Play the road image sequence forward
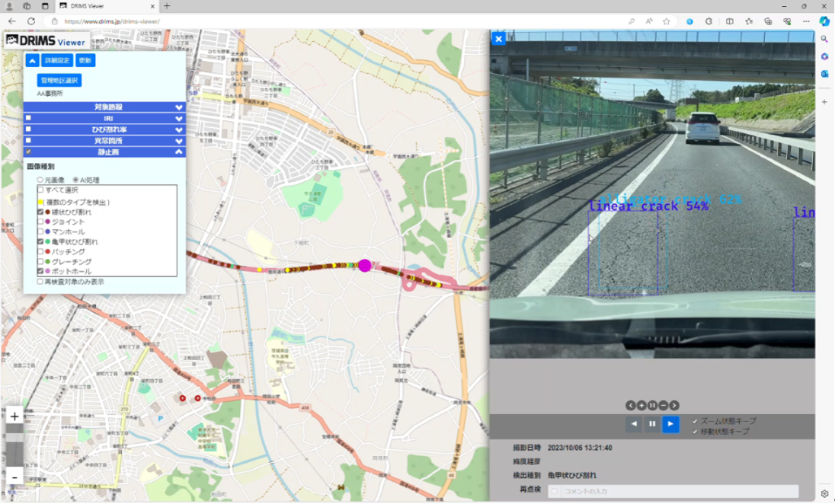The width and height of the screenshot is (835, 504). (x=670, y=424)
